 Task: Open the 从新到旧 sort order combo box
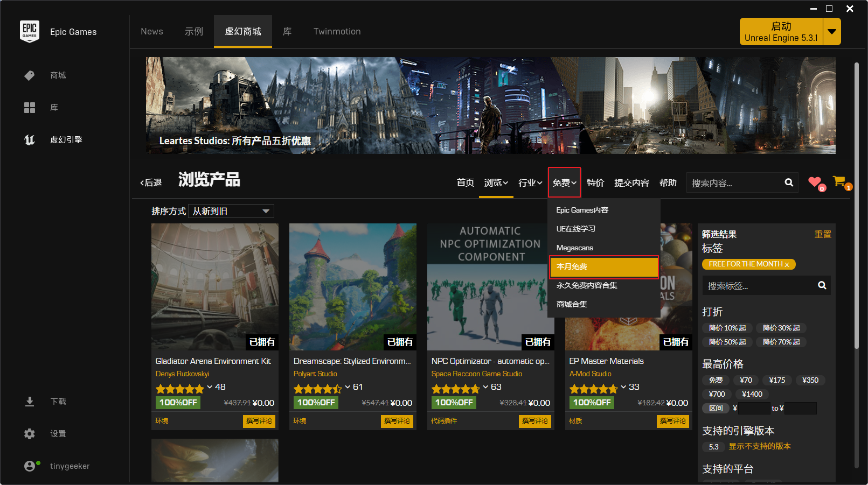[231, 211]
